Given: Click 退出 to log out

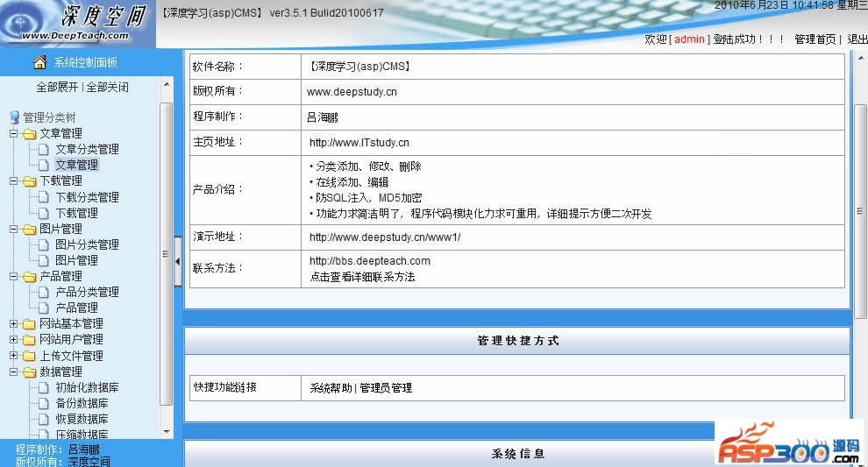Looking at the screenshot, I should click(x=857, y=39).
